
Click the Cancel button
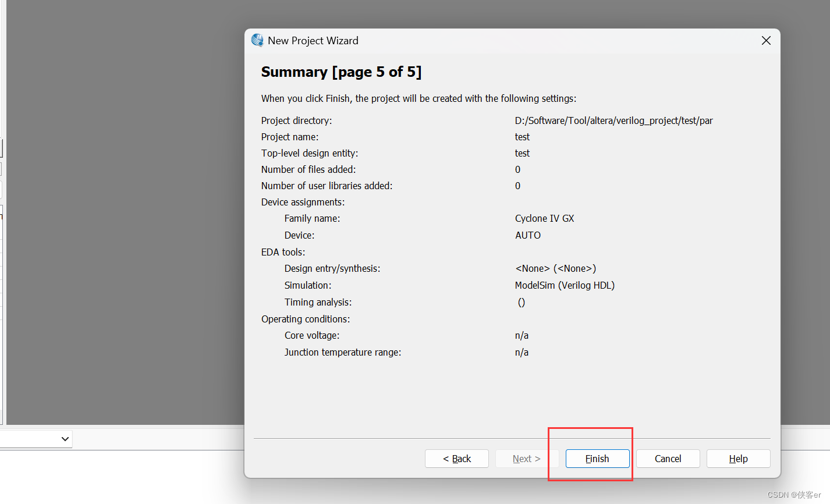[x=668, y=459]
